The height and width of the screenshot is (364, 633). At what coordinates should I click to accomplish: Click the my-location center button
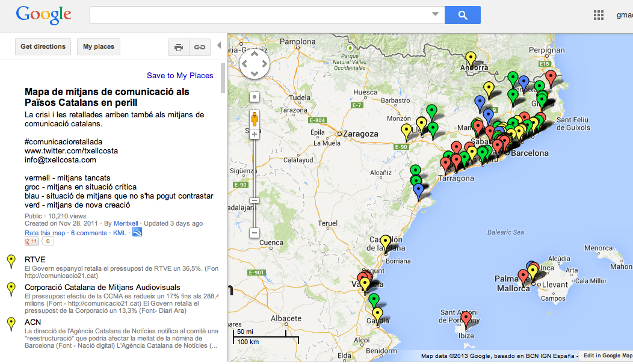(255, 97)
